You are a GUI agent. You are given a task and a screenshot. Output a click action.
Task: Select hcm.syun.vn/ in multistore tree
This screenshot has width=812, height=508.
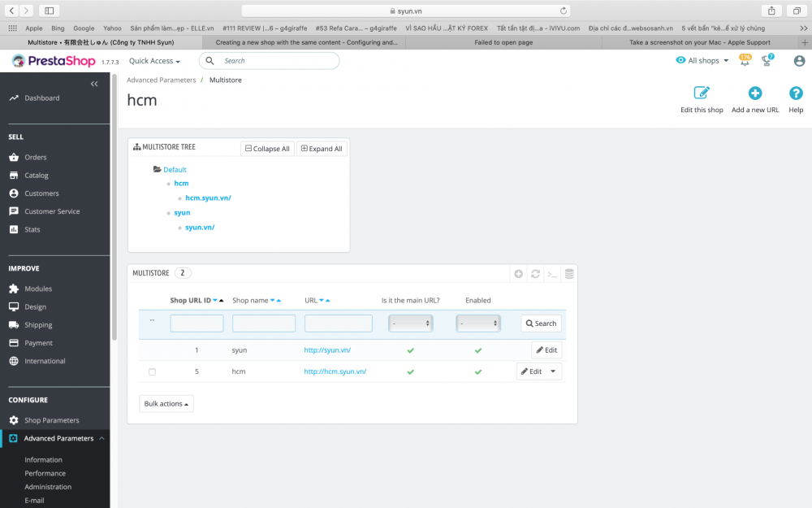(x=208, y=198)
